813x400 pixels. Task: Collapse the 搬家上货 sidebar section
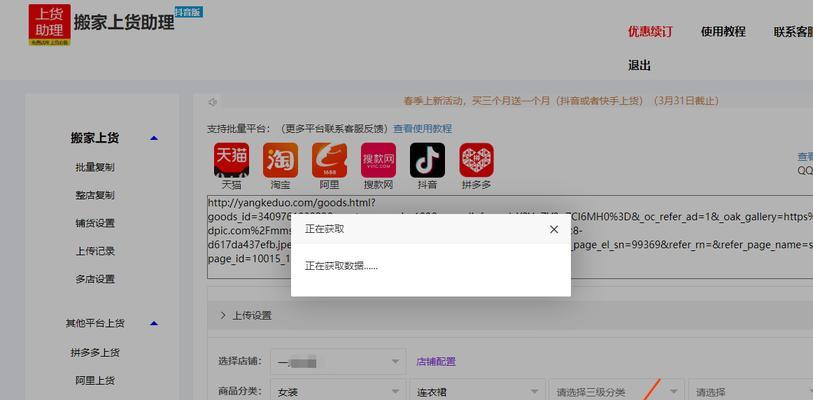click(x=153, y=139)
